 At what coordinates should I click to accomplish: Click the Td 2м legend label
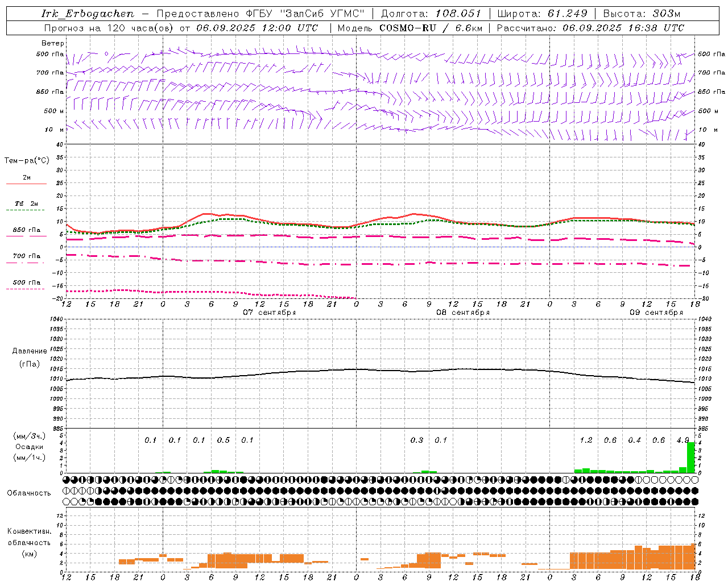[x=27, y=203]
